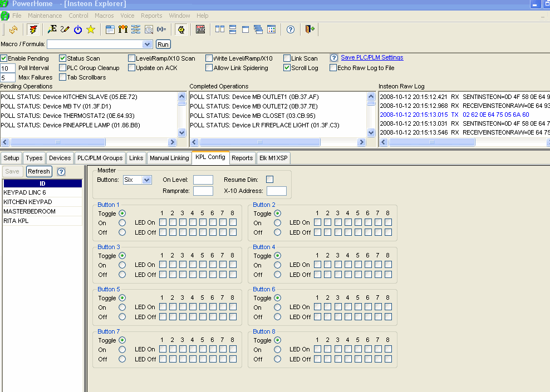The image size is (550, 392).
Task: Cascade windows with overlapping-windows icon
Action: 258,29
